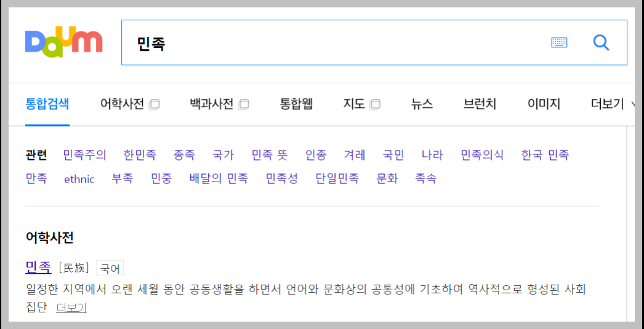The height and width of the screenshot is (329, 644).
Task: Search related term 민족의식
Action: 482,155
